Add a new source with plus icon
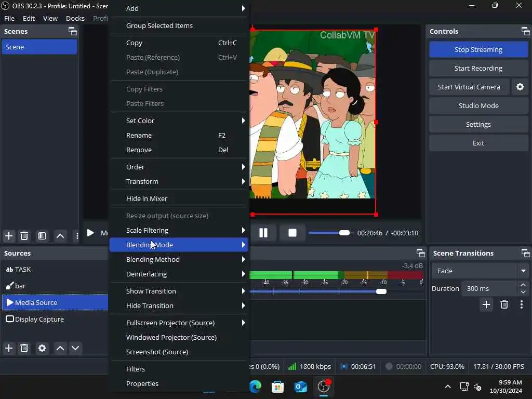Image resolution: width=532 pixels, height=399 pixels. (9, 348)
